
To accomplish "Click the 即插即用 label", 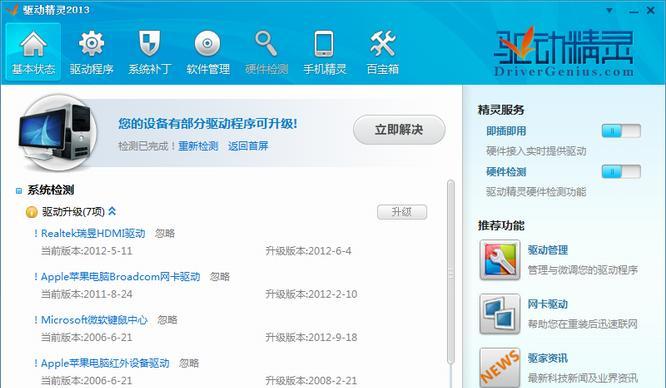I will (x=506, y=131).
